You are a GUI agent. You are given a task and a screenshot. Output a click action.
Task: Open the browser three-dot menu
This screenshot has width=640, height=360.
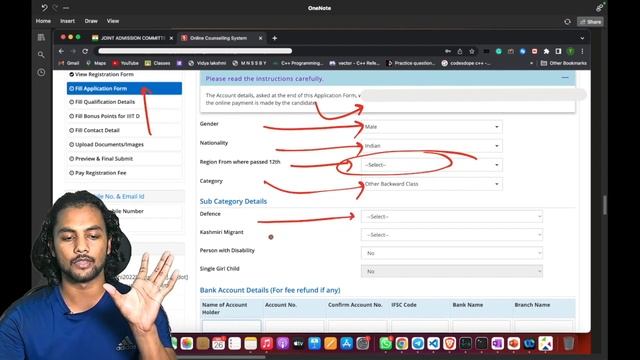pyautogui.click(x=582, y=51)
